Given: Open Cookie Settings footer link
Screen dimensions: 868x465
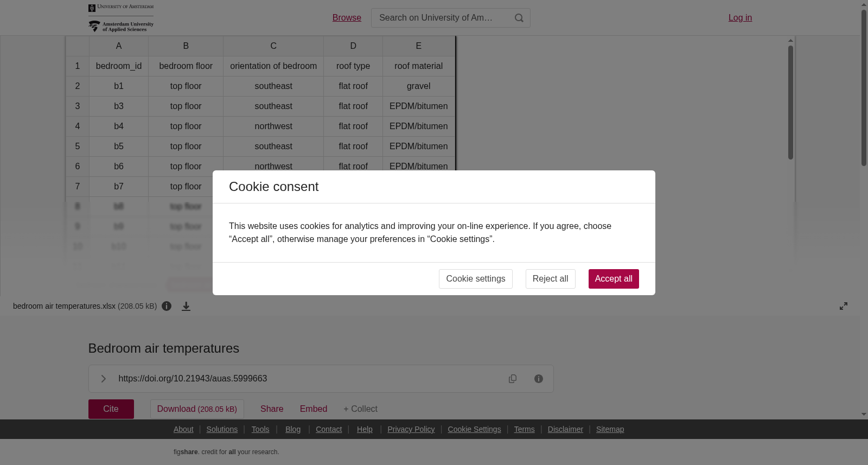Looking at the screenshot, I should point(474,429).
